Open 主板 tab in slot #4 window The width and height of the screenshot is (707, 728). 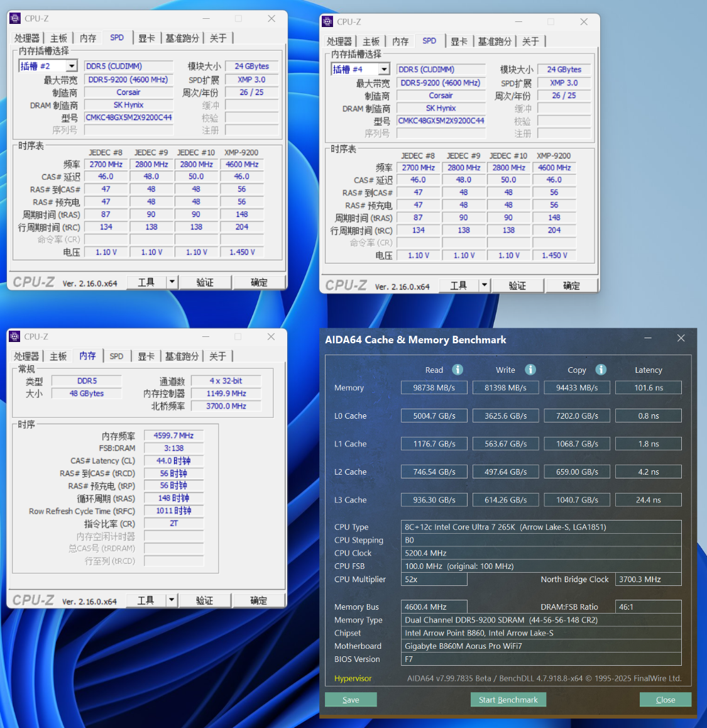point(371,41)
